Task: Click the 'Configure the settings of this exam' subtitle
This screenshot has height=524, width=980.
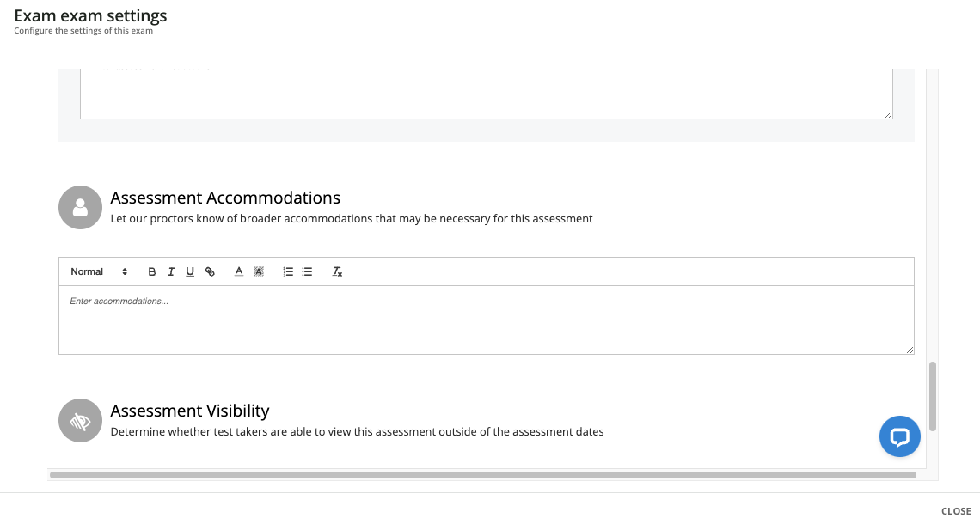Action: point(83,31)
